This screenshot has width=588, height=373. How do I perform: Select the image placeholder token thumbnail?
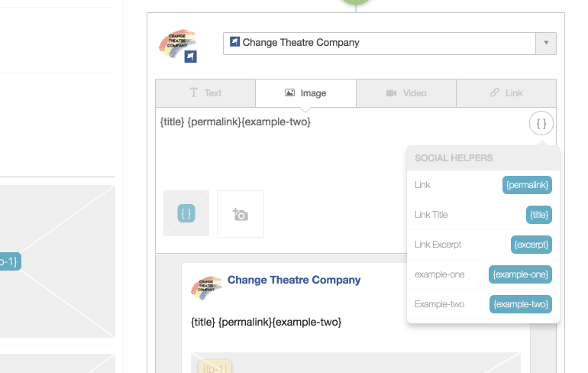[186, 213]
